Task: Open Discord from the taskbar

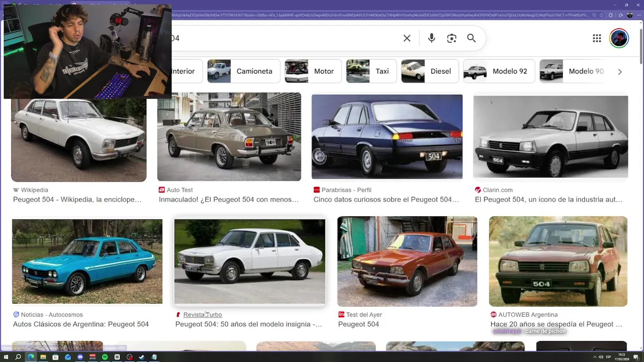Action: point(80,357)
